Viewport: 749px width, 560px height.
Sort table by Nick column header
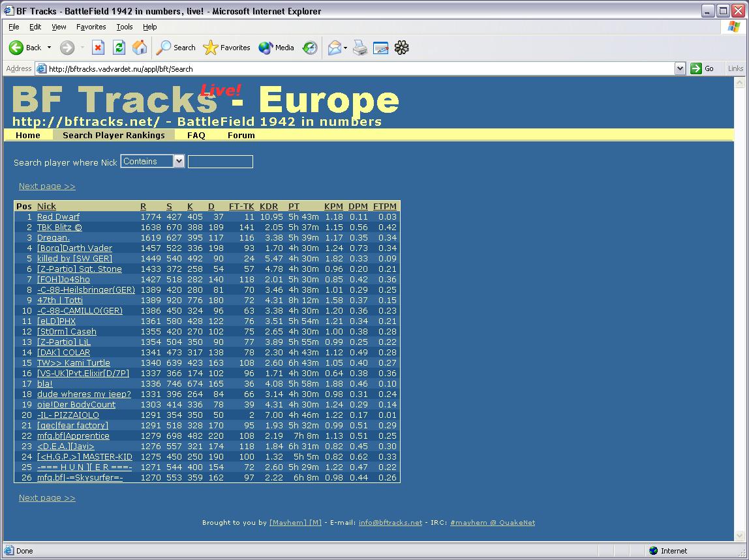46,206
